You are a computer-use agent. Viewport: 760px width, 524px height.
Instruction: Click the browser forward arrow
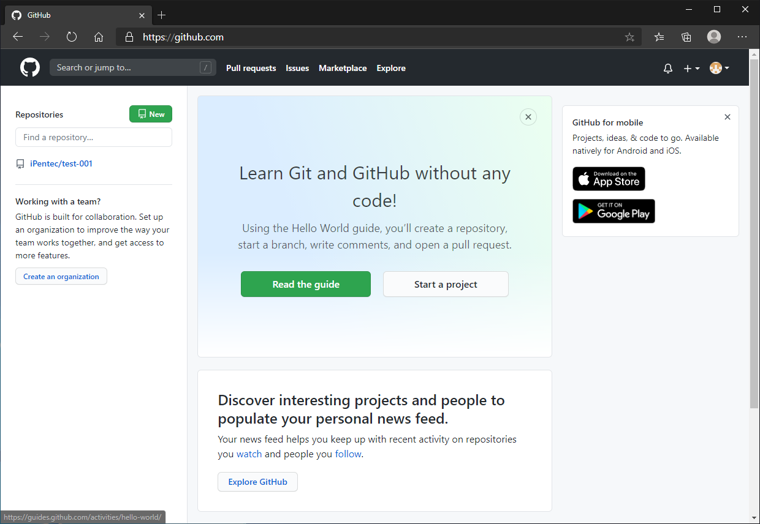[x=45, y=37]
